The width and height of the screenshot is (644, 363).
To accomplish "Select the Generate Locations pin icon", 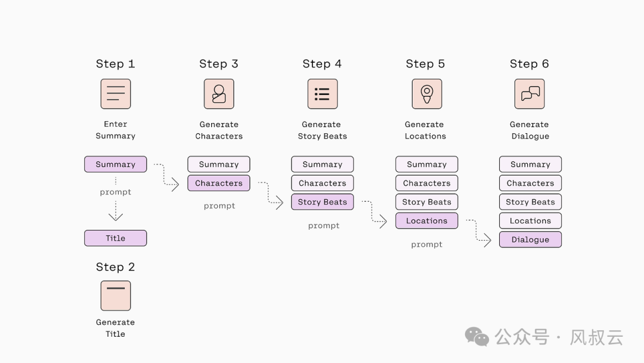I will click(x=426, y=94).
